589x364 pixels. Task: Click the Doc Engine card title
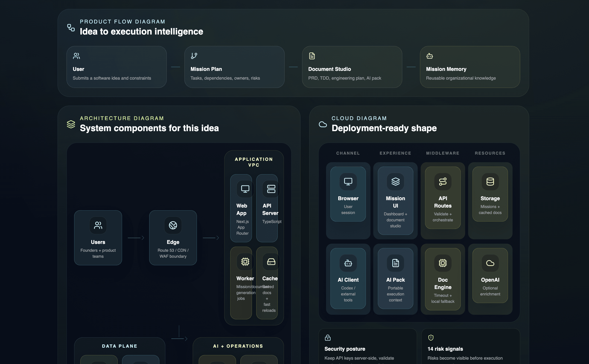[443, 284]
